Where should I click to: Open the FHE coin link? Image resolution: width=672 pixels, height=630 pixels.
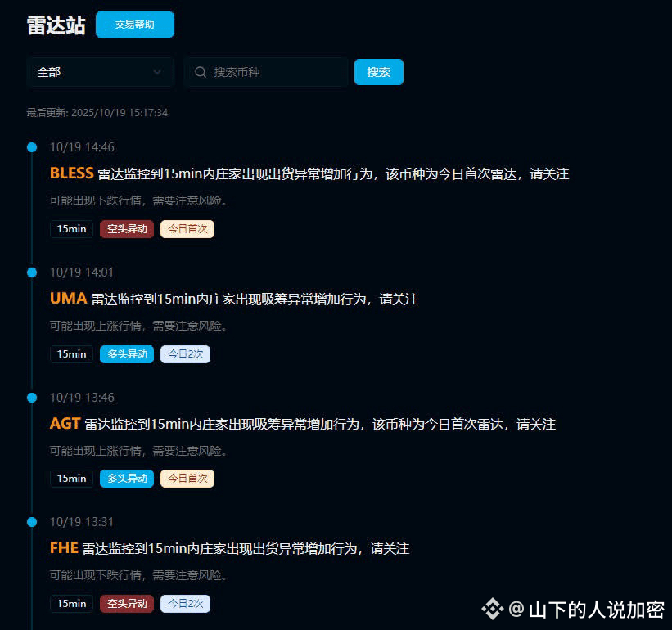(x=64, y=547)
